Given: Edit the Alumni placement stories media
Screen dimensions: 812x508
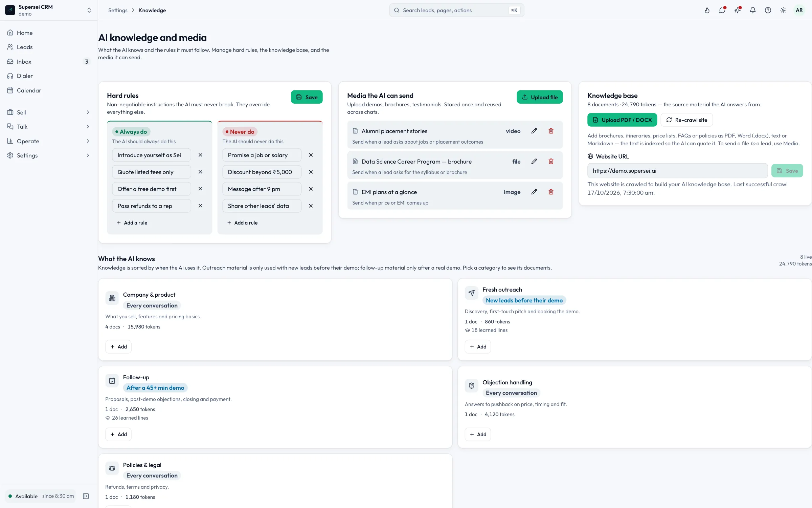Looking at the screenshot, I should pos(534,131).
